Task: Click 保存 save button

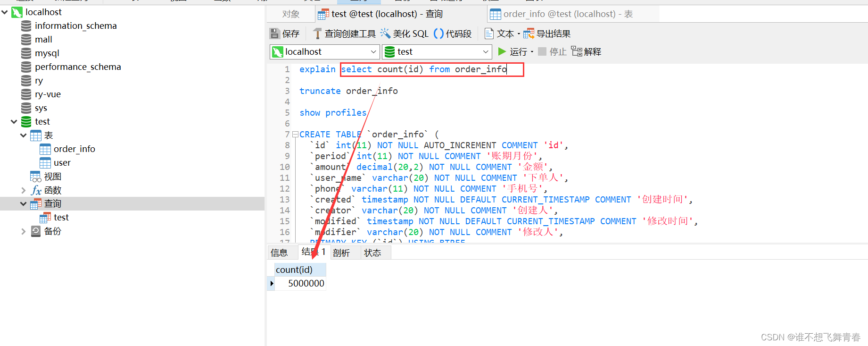Action: (285, 34)
